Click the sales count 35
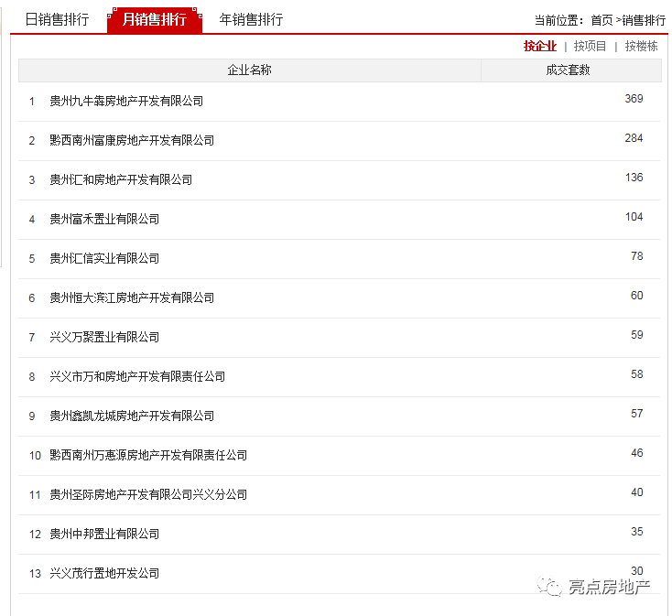672x616 pixels. coord(637,533)
